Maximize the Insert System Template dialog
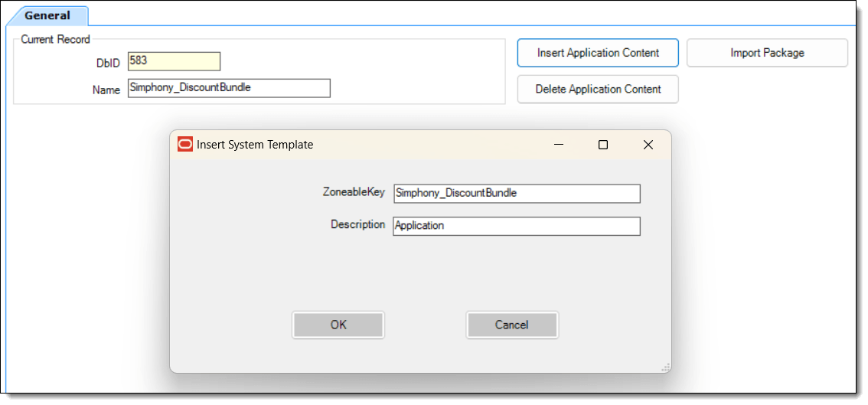Image resolution: width=868 pixels, height=405 pixels. coord(603,145)
